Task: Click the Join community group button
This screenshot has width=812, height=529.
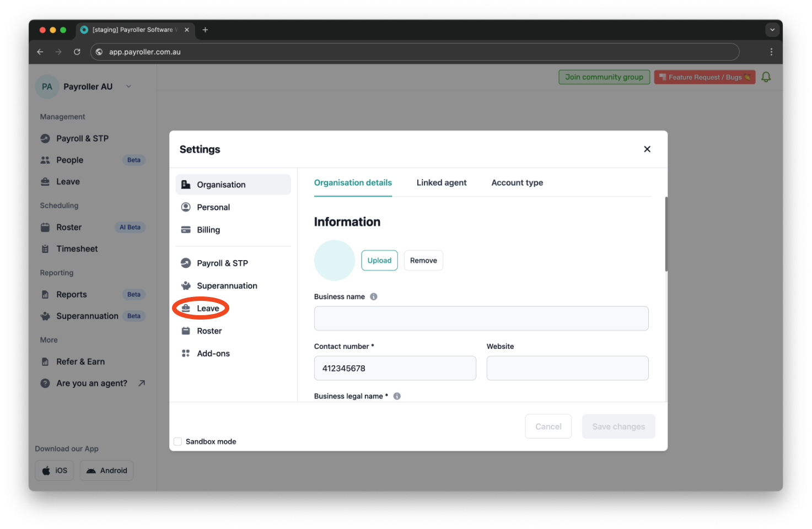Action: pos(604,77)
